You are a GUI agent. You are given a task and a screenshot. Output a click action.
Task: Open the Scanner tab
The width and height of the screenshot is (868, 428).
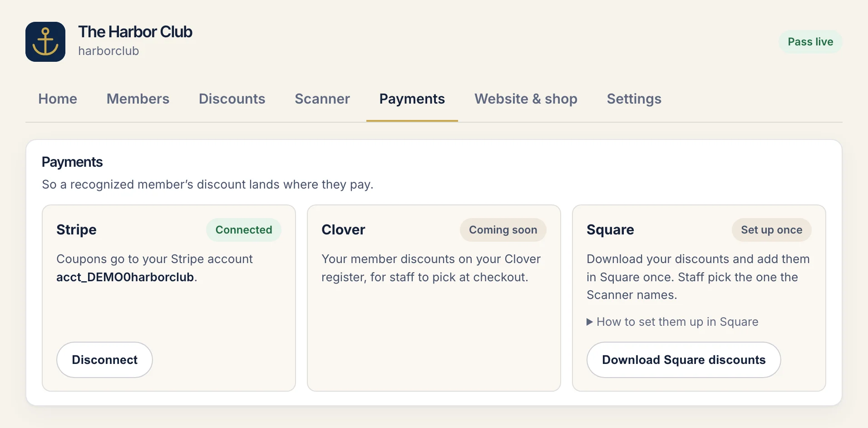pyautogui.click(x=322, y=99)
